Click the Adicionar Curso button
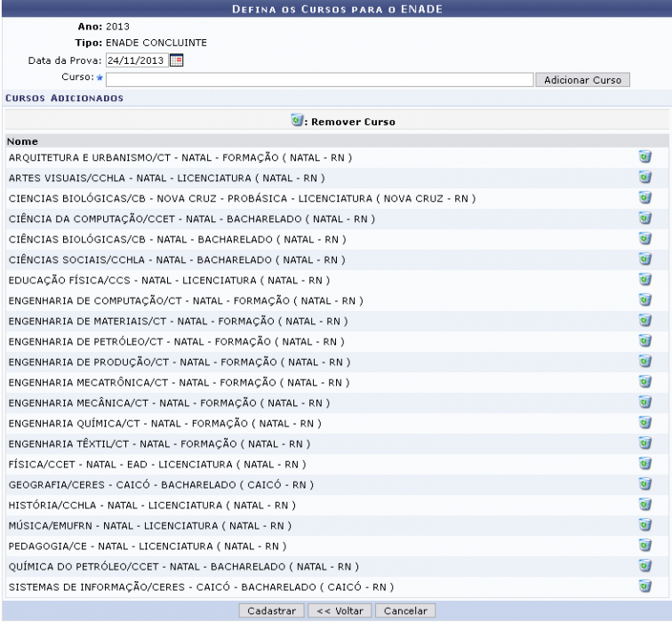The height and width of the screenshot is (622, 672). click(x=581, y=80)
